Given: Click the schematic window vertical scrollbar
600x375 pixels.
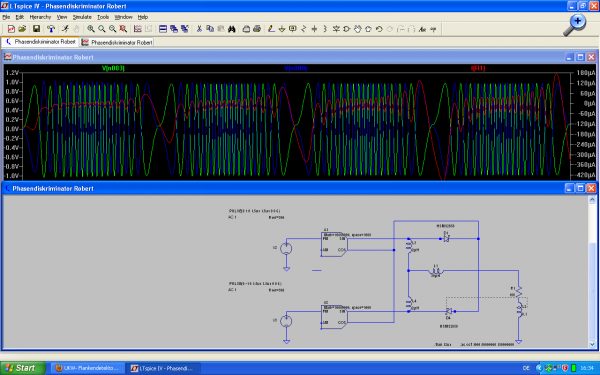Looking at the screenshot, I should point(592,272).
